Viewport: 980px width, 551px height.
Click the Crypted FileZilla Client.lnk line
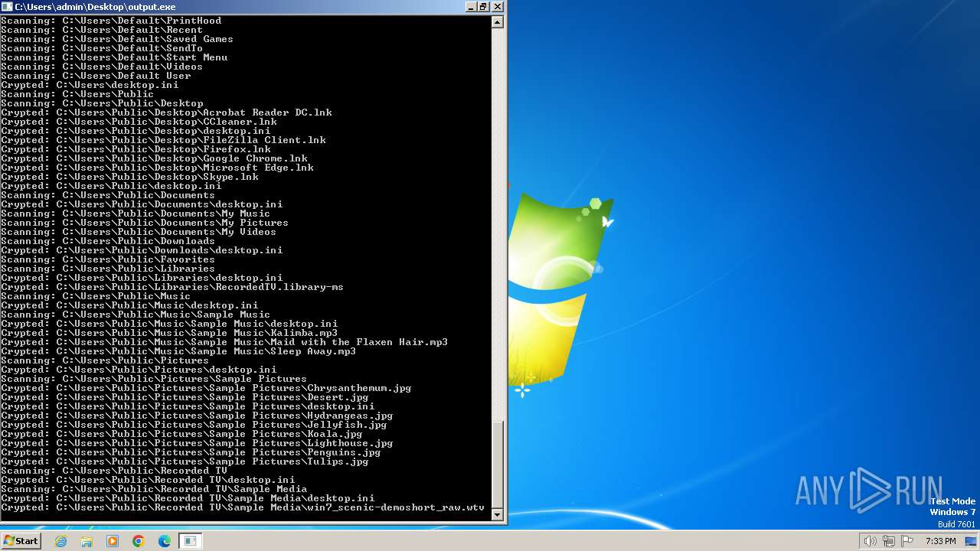pos(163,140)
